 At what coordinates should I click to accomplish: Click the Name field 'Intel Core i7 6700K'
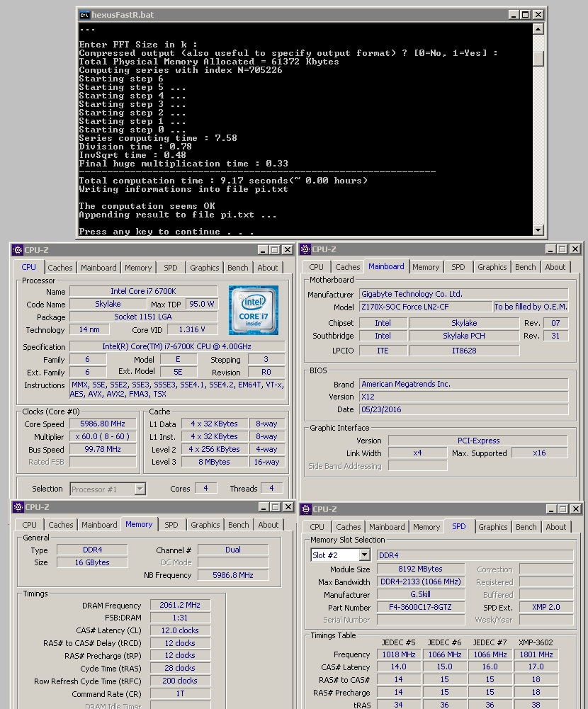point(143,291)
